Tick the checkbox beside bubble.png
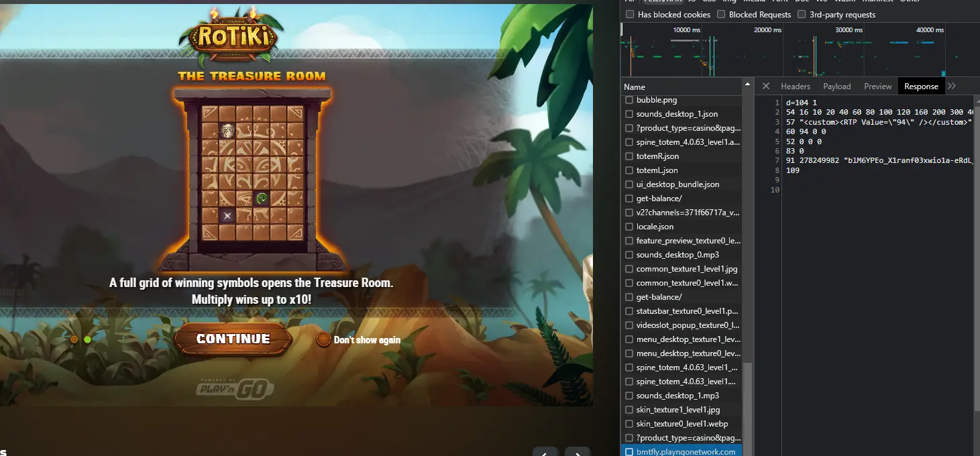The width and height of the screenshot is (980, 456). click(629, 100)
